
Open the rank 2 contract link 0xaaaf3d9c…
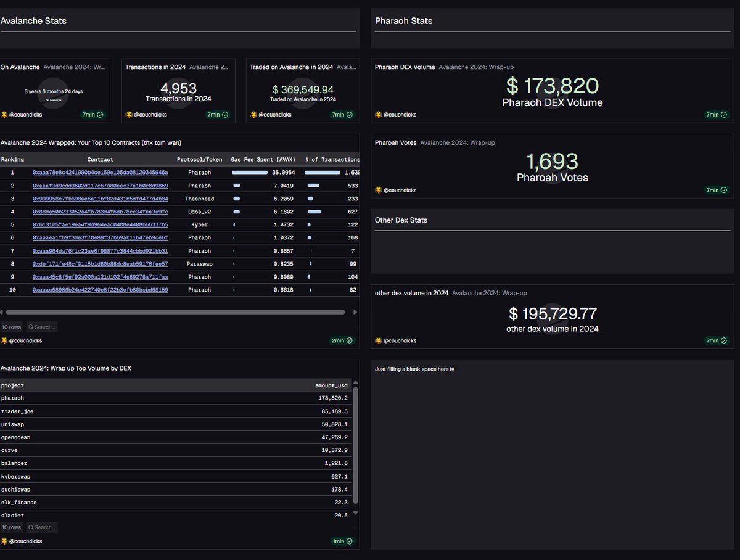pos(100,186)
